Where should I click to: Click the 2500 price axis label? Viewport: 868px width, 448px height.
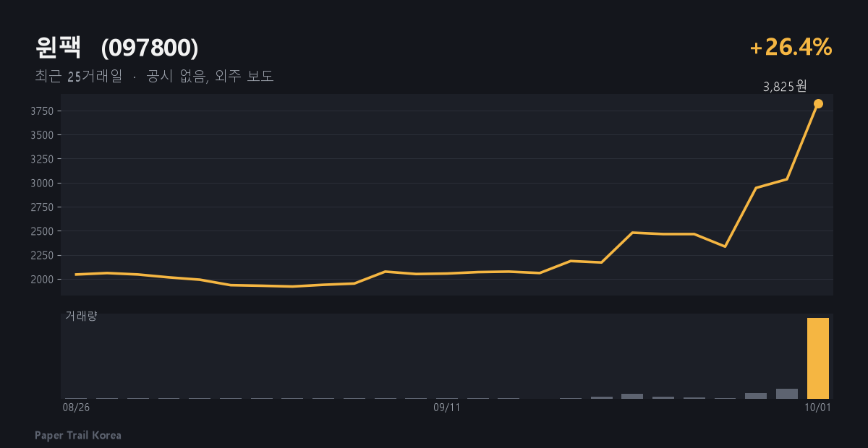coord(42,231)
